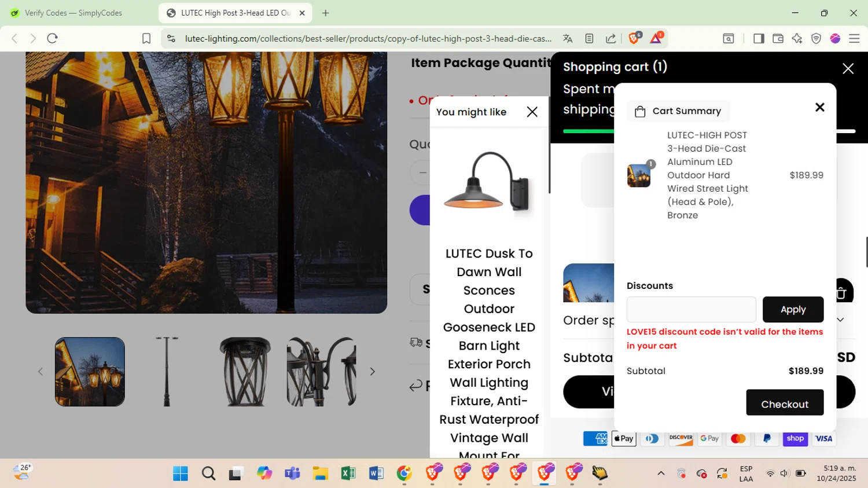This screenshot has width=868, height=488.
Task: Open the Brave Wallet icon
Action: [778, 38]
